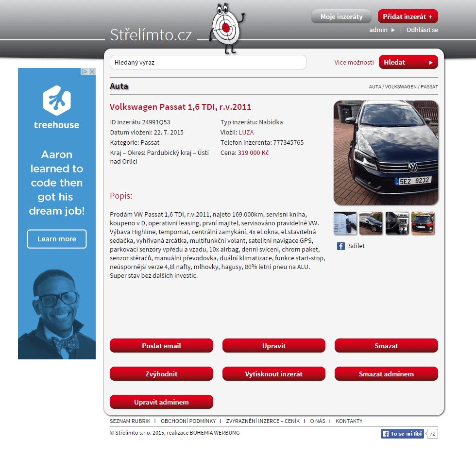Click the phone number 777345765
This screenshot has width=476, height=456.
coord(289,142)
